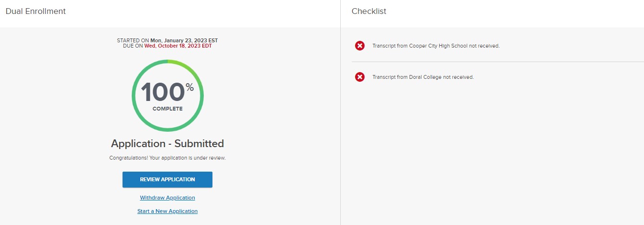Viewport: 644px width, 225px height.
Task: Click the Checklist panel heading
Action: click(x=369, y=11)
